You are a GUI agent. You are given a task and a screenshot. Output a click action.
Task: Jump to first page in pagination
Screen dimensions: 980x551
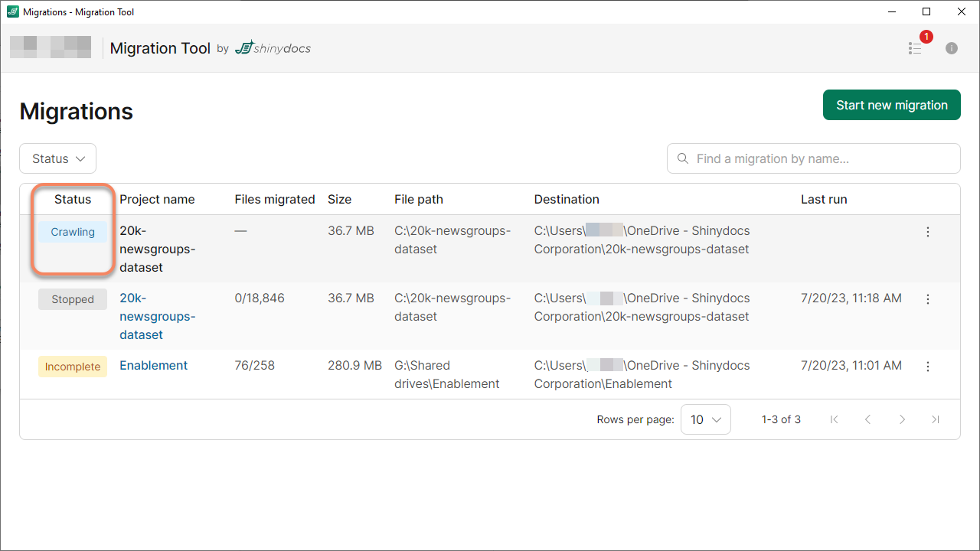(835, 419)
